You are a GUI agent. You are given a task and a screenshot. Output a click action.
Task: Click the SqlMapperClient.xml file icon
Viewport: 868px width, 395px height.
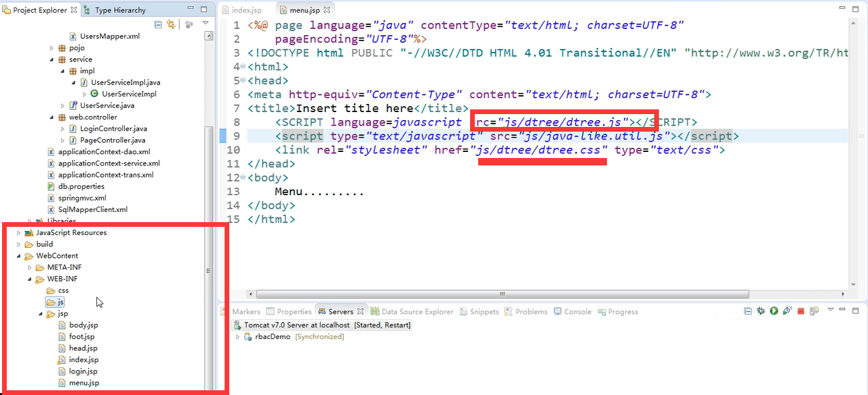click(51, 209)
